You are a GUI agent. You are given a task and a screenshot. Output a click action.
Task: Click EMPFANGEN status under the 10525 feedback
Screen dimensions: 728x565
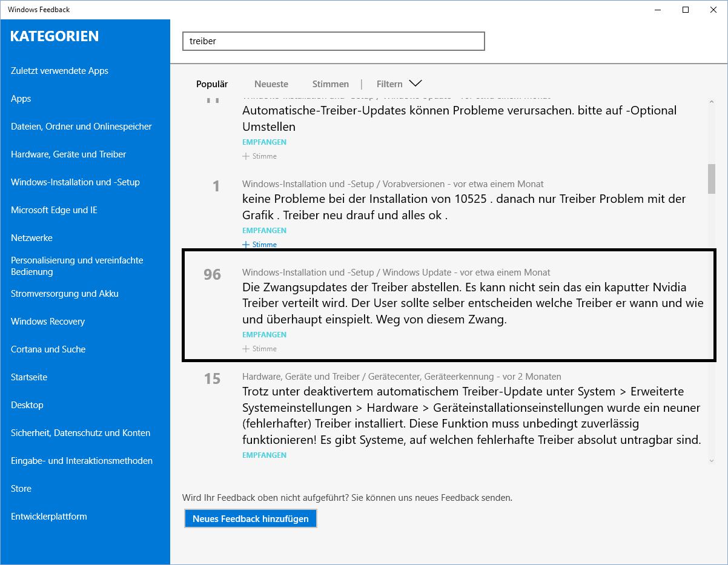tap(265, 231)
